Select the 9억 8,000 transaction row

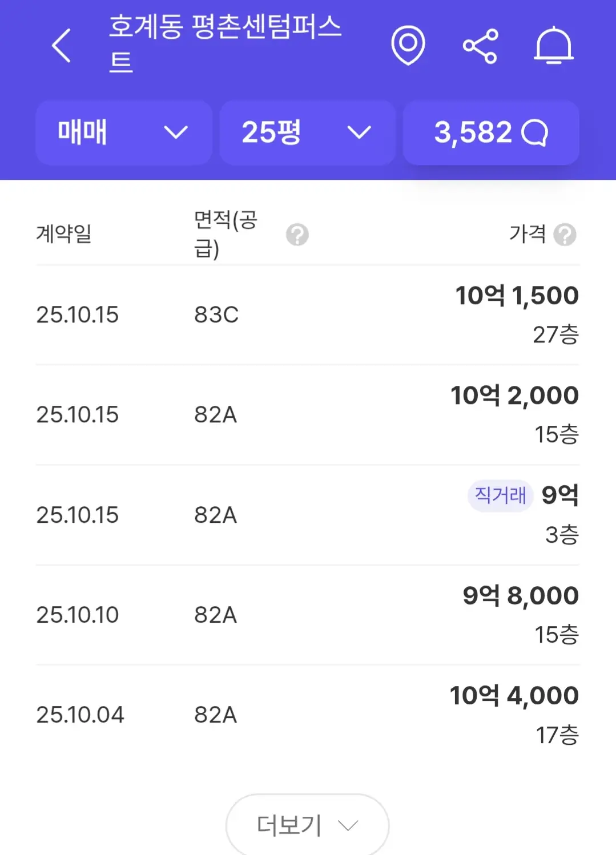(x=307, y=615)
